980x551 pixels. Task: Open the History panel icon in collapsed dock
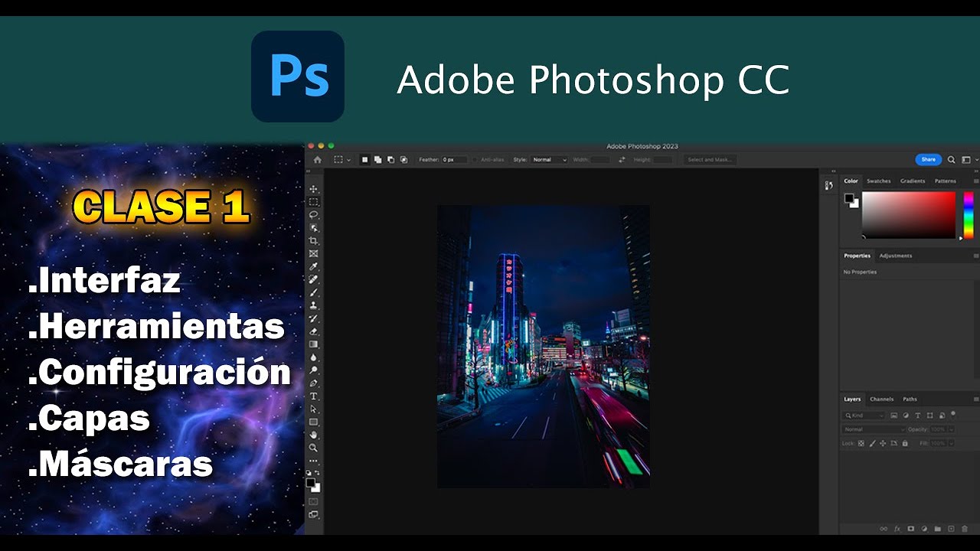[828, 185]
